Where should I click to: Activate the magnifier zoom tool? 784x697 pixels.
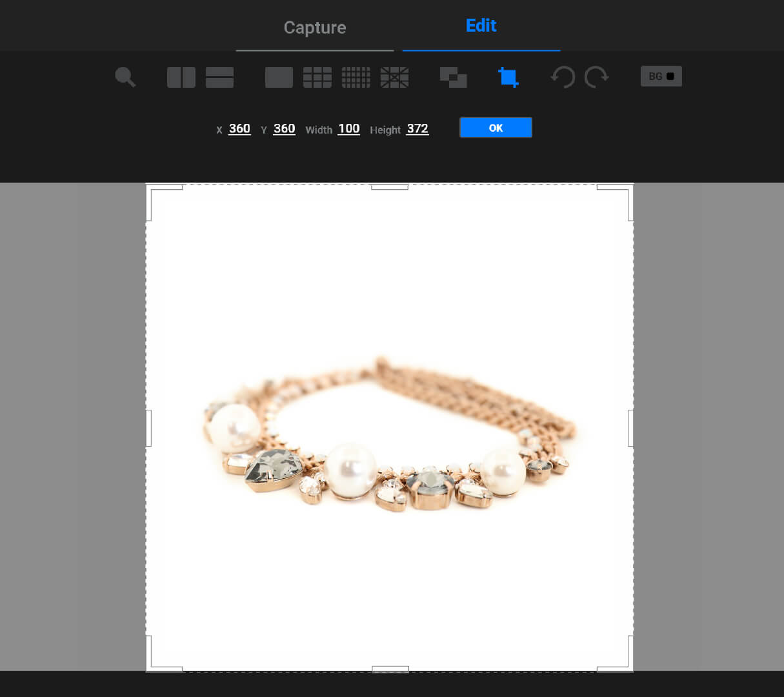(x=125, y=77)
